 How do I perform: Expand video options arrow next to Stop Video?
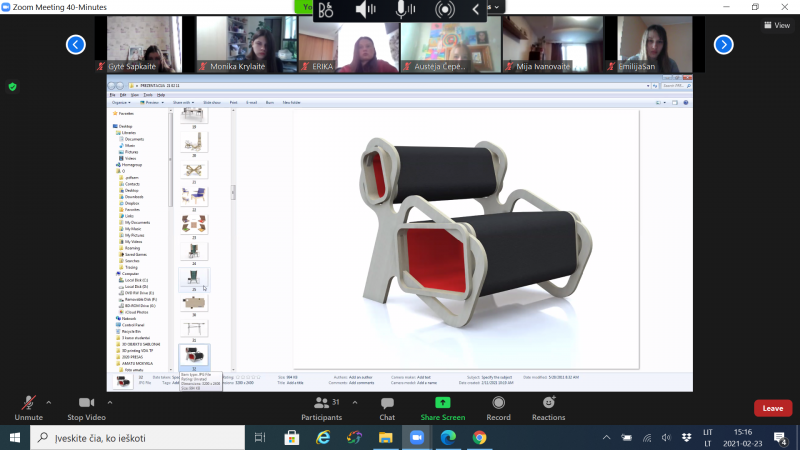[x=110, y=403]
